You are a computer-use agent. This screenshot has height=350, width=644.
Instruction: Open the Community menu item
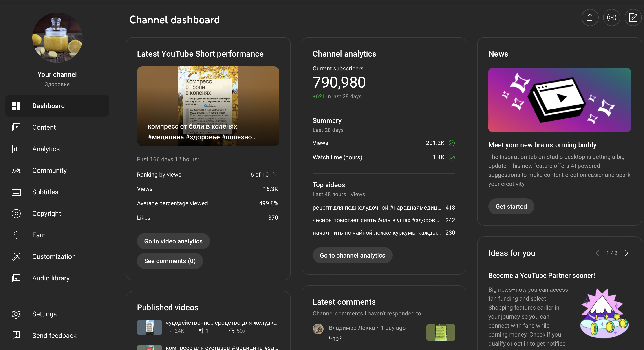click(x=57, y=170)
